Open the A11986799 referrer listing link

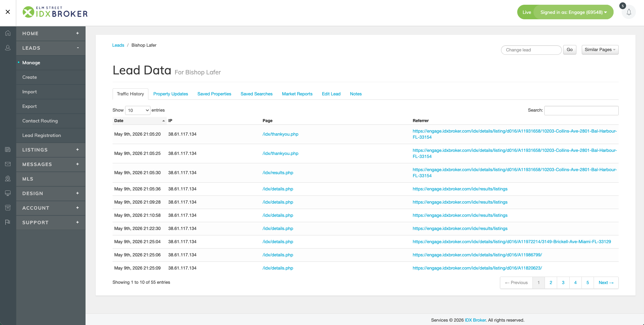click(477, 255)
